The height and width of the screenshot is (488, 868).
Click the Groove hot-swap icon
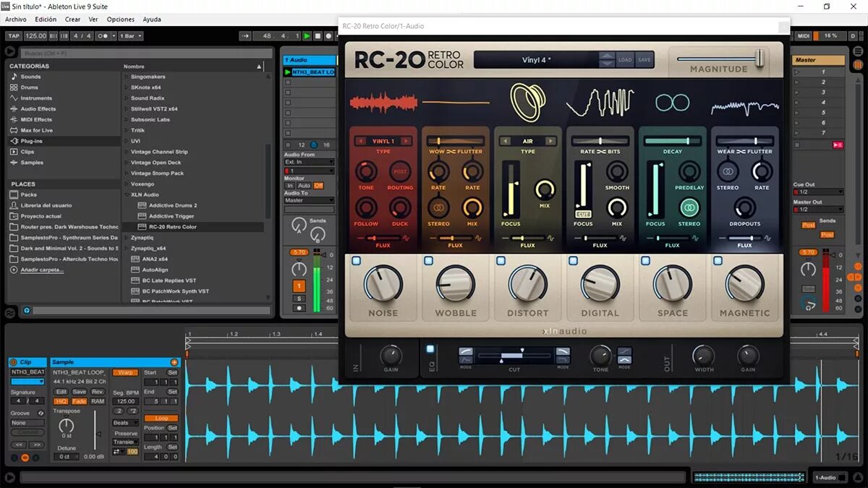(42, 413)
